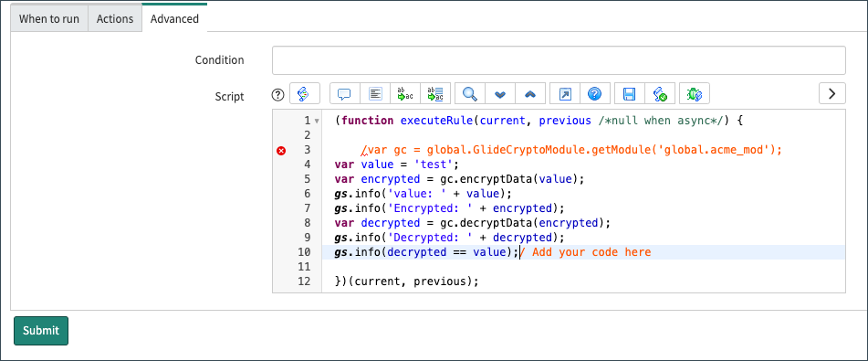Open the script debugger bug icon

point(695,94)
